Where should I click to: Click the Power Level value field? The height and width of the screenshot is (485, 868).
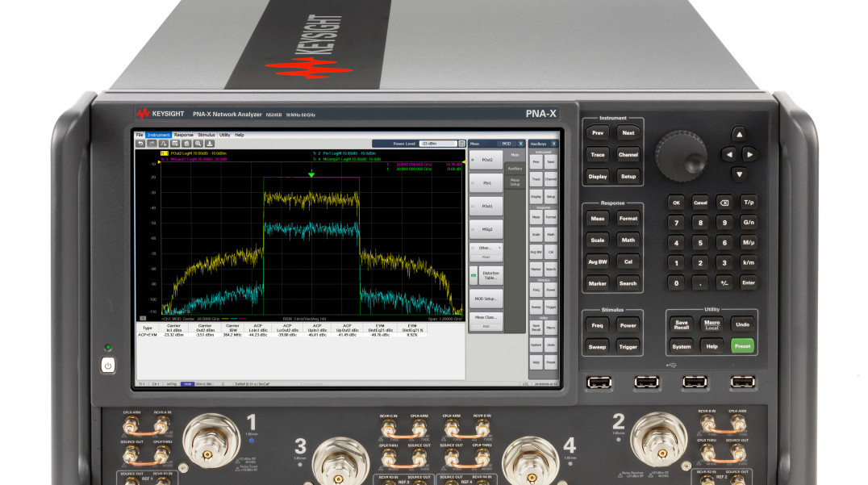(x=438, y=144)
